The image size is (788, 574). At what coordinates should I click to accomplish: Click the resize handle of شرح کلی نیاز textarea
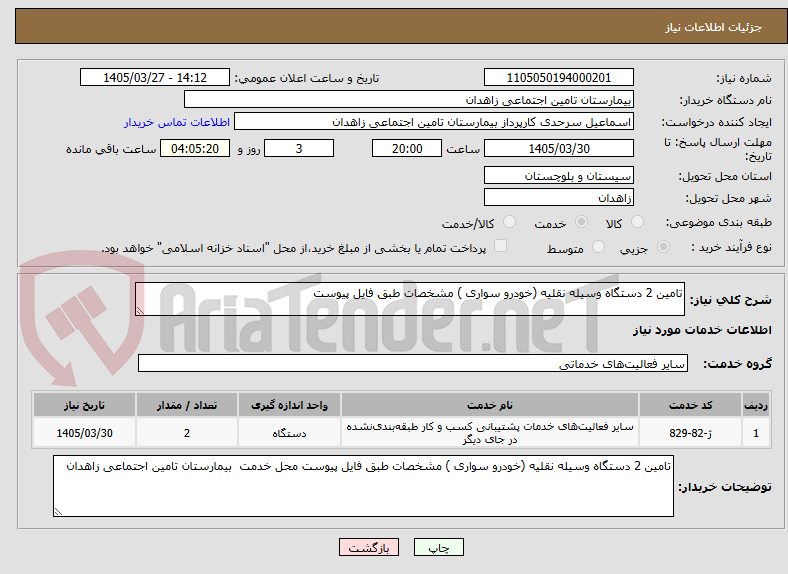[x=140, y=311]
